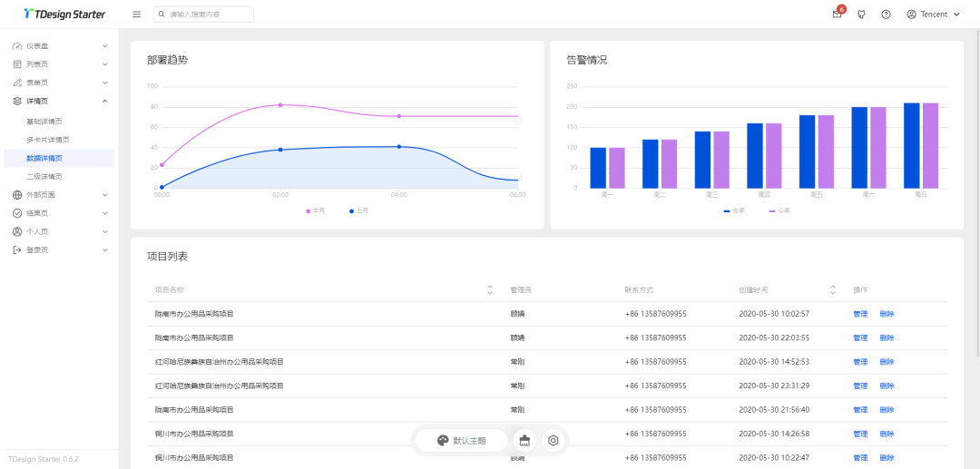The image size is (980, 469).
Task: Click the TDesign Starter logo
Action: (65, 14)
